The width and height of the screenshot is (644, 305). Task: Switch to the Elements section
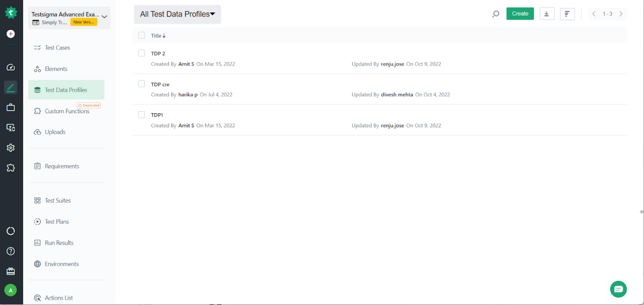point(56,68)
